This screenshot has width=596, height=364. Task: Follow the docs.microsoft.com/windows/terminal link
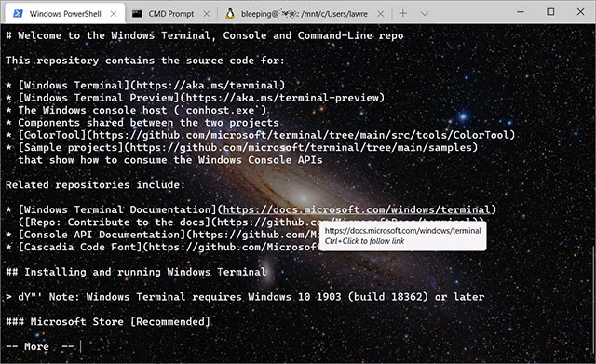pyautogui.click(x=357, y=209)
